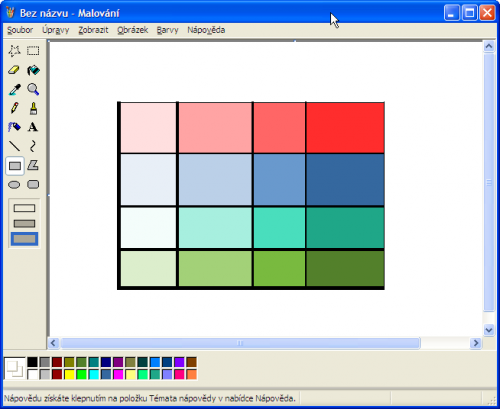Choose the pale yellow palette swatch

tap(130, 374)
